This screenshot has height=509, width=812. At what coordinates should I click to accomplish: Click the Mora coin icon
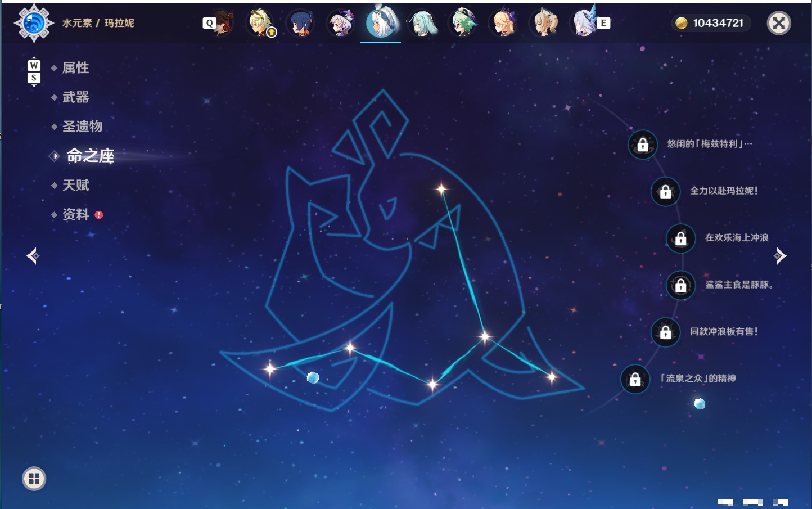[x=682, y=23]
